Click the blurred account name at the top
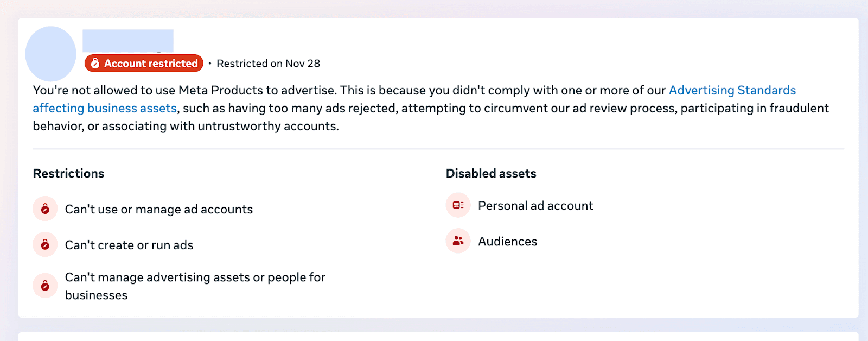This screenshot has width=868, height=341. [x=127, y=41]
